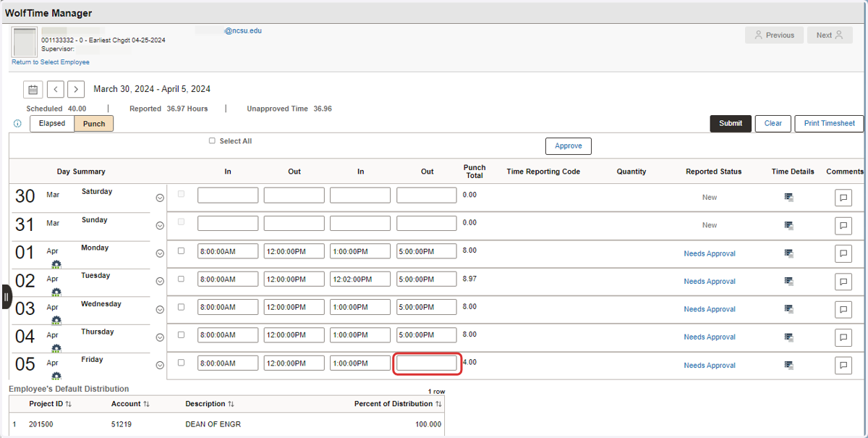
Task: Switch to the Punch tab
Action: click(x=94, y=124)
